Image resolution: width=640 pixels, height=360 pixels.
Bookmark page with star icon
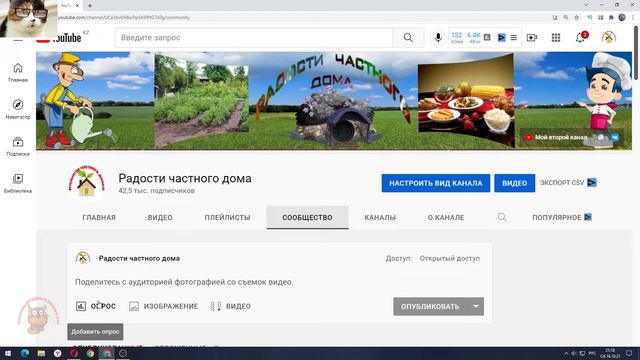pyautogui.click(x=577, y=18)
